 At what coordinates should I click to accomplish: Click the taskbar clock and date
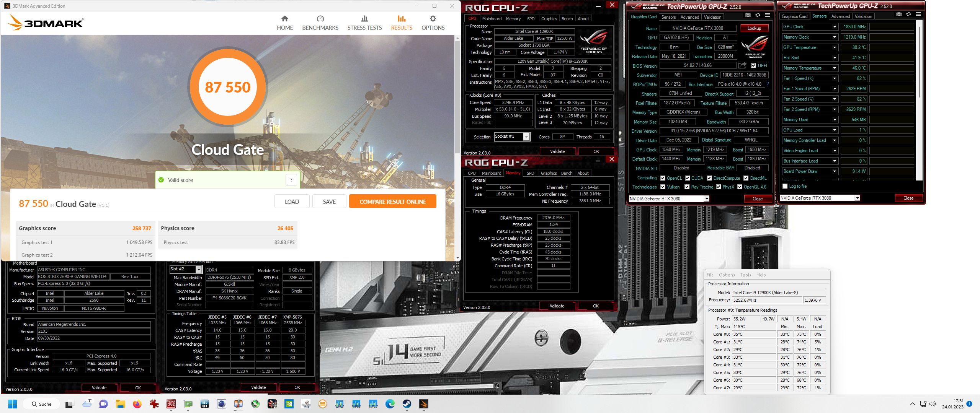pyautogui.click(x=953, y=404)
